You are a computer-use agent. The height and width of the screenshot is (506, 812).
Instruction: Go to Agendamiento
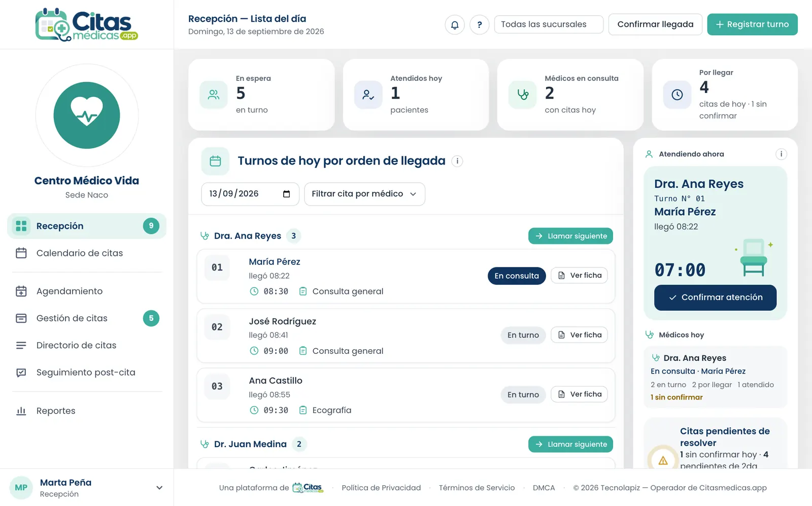click(87, 291)
